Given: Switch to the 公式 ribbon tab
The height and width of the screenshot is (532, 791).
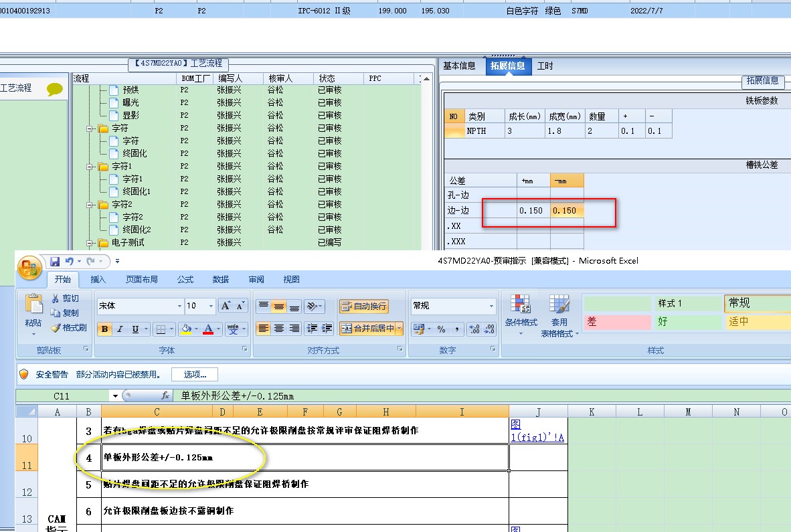Looking at the screenshot, I should point(185,279).
